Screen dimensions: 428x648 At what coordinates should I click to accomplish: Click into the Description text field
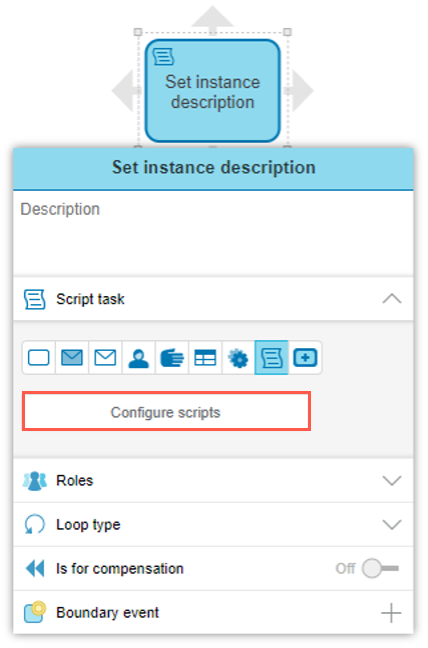213,233
